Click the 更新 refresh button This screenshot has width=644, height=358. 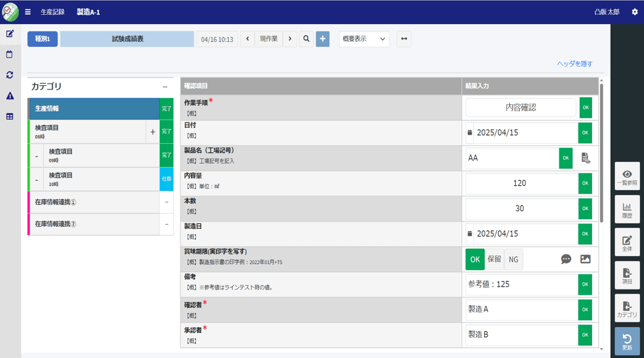click(x=627, y=341)
